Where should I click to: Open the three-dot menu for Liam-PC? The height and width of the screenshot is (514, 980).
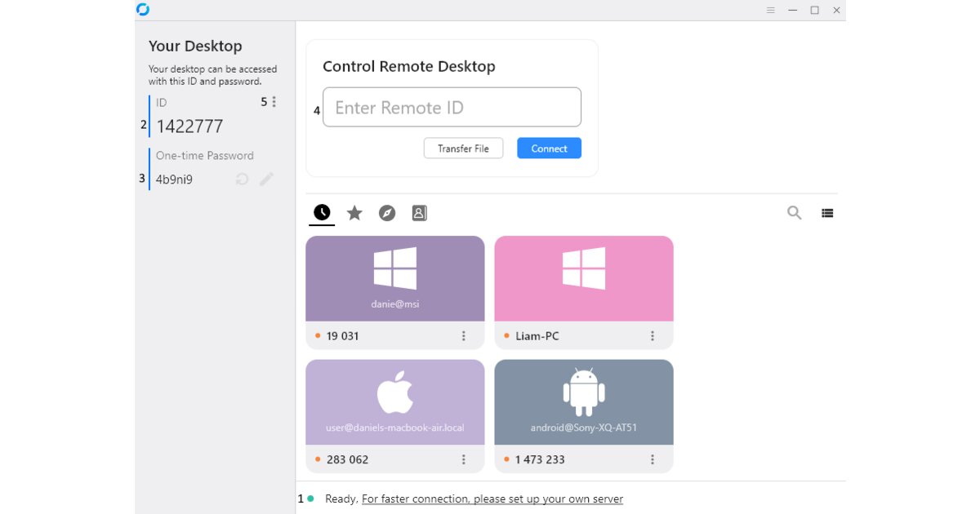click(x=653, y=336)
